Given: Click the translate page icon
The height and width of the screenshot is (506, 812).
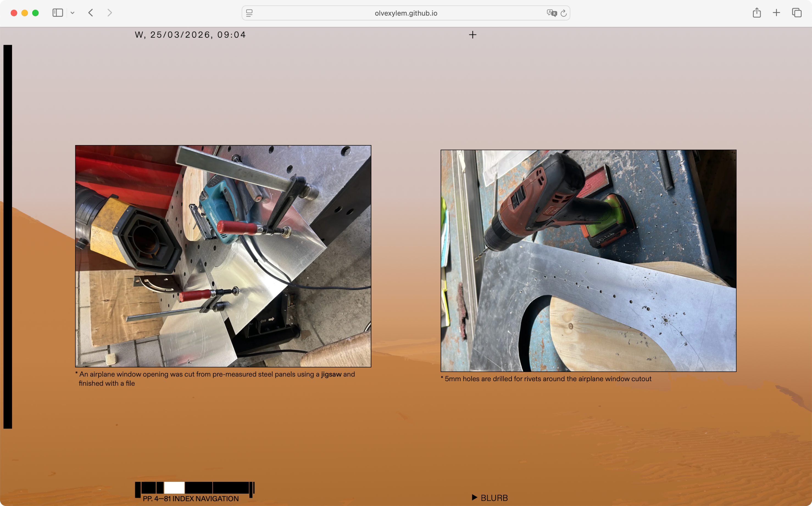Looking at the screenshot, I should tap(551, 13).
